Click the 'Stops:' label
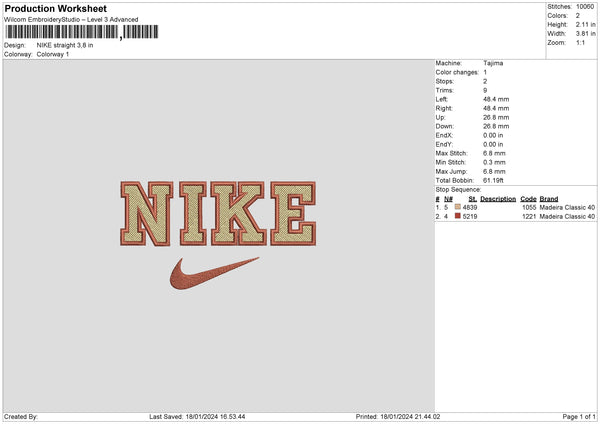600x424 pixels. point(445,82)
